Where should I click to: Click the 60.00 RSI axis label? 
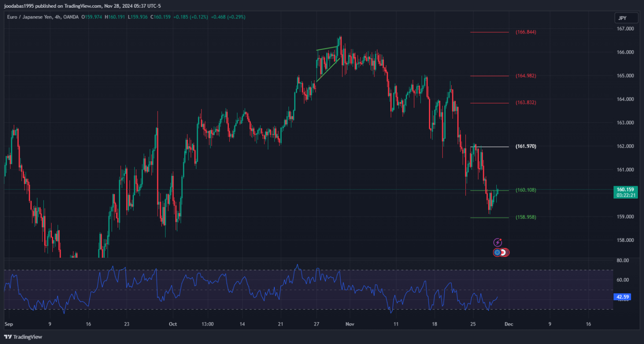(623, 280)
